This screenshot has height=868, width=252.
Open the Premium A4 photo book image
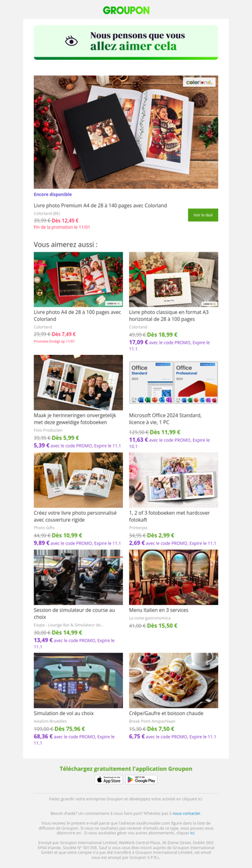coord(126,132)
